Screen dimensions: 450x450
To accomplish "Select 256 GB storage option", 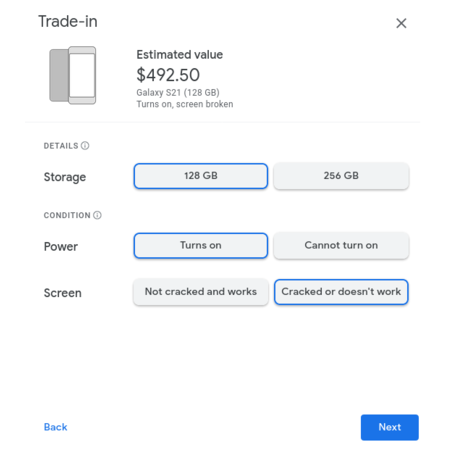I will [x=341, y=176].
